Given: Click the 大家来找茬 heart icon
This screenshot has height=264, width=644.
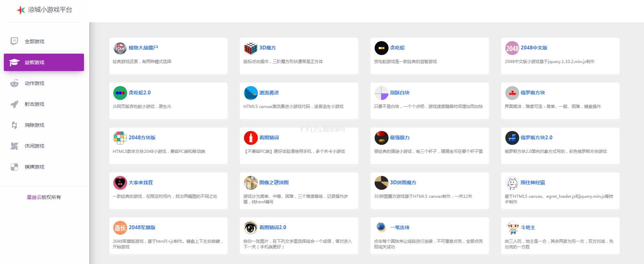Looking at the screenshot, I should pyautogui.click(x=120, y=183).
